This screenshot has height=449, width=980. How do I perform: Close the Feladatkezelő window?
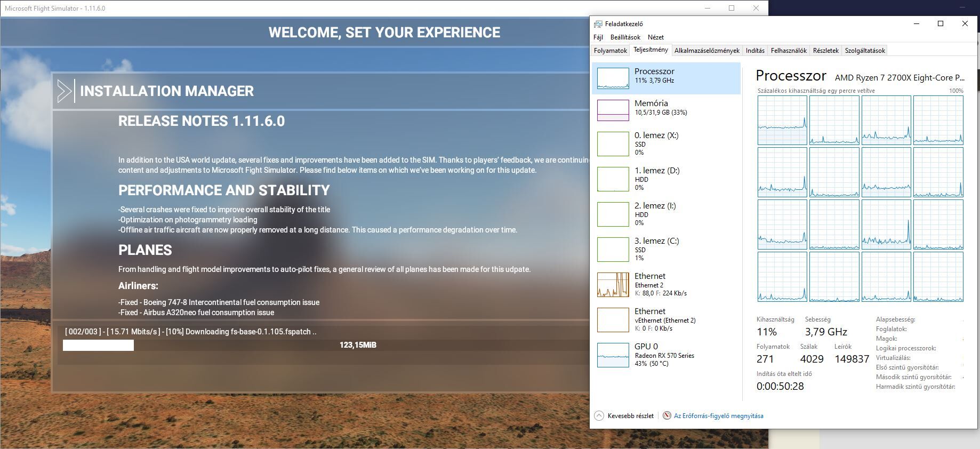coord(965,23)
